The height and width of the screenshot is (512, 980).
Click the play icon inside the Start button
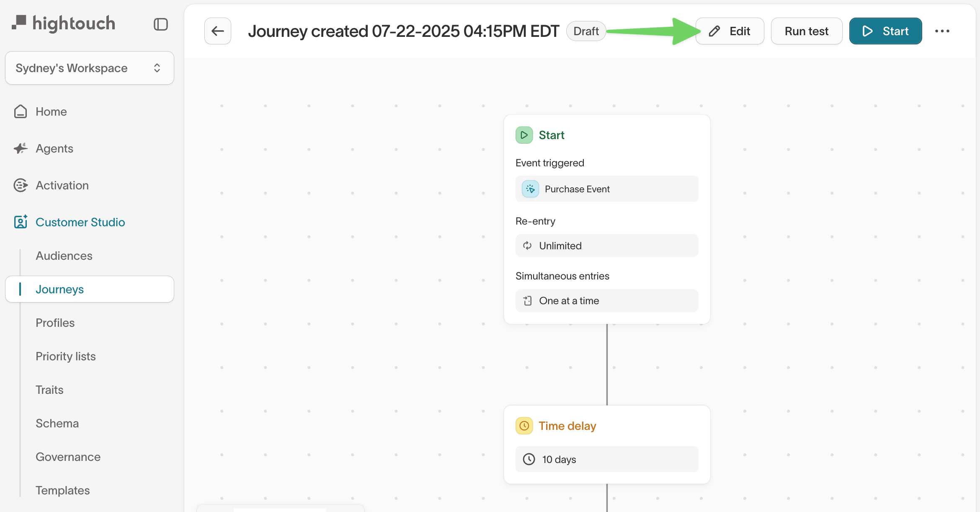[x=867, y=31]
